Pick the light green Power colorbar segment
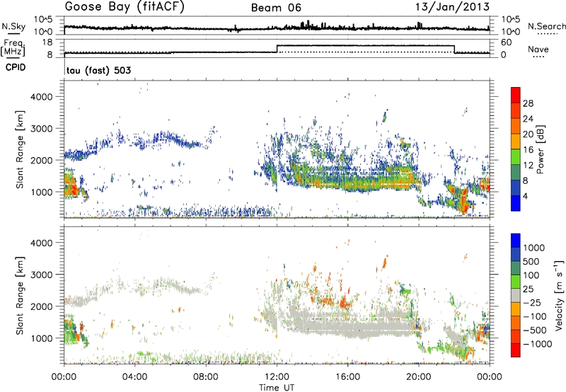This screenshot has height=392, width=566. coord(516,157)
